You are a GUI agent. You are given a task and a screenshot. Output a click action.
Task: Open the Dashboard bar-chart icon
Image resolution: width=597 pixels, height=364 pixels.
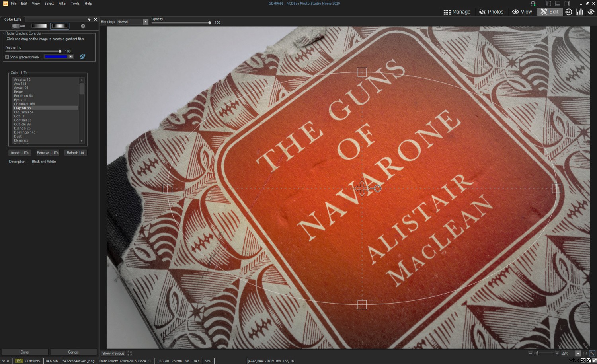[579, 12]
